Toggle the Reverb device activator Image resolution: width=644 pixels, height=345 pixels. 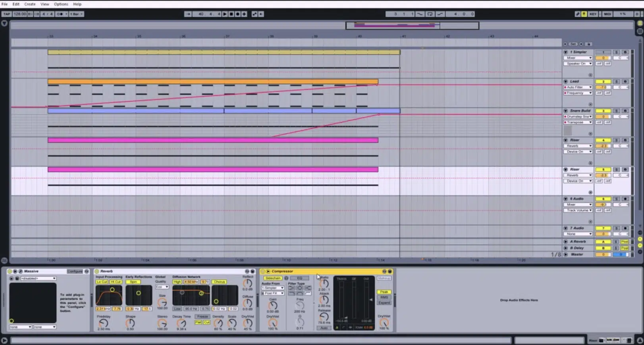click(x=96, y=271)
